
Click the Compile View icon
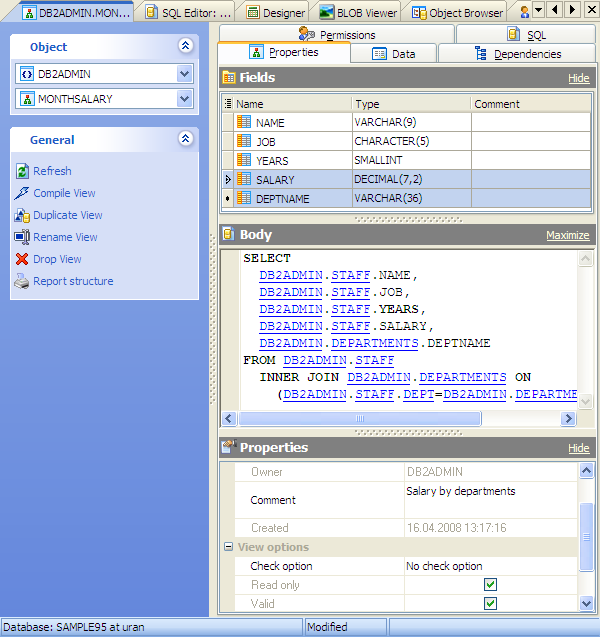23,193
